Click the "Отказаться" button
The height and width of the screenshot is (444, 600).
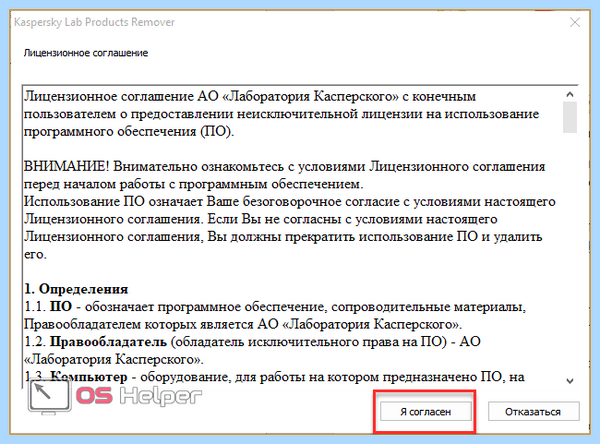click(x=533, y=411)
